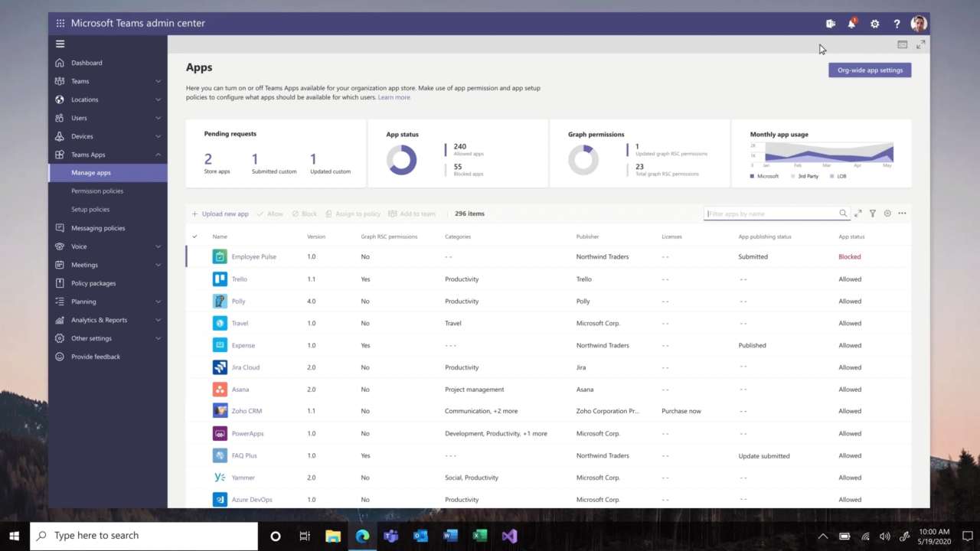
Task: Click the help question mark icon
Action: point(897,24)
